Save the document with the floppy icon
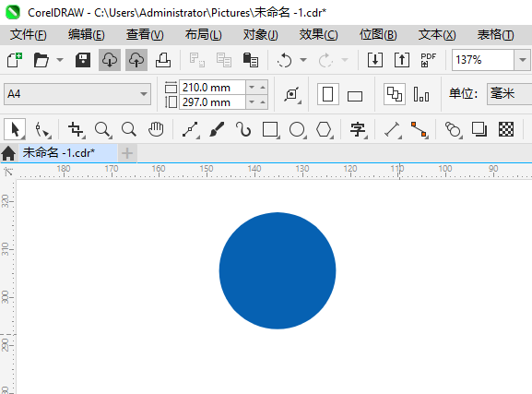 pyautogui.click(x=83, y=60)
